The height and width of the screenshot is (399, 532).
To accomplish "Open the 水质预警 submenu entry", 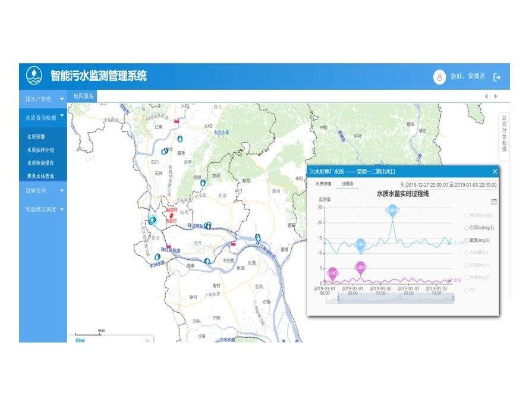I will [36, 137].
